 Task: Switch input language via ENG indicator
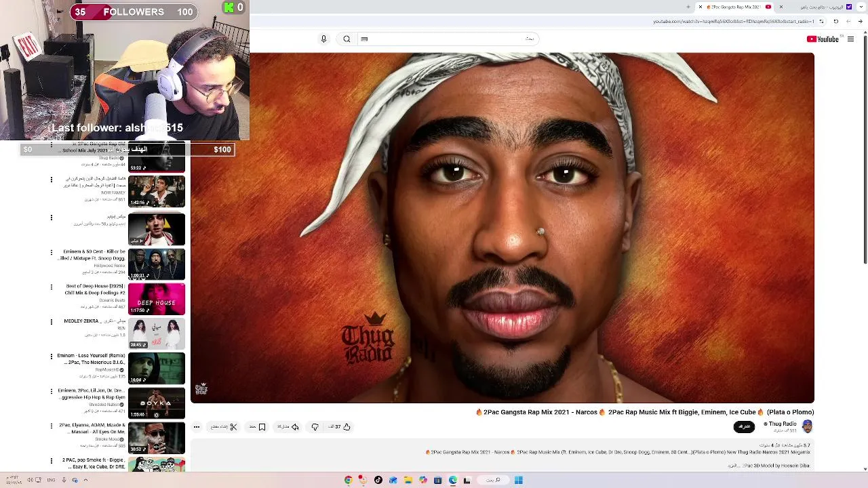pyautogui.click(x=52, y=480)
